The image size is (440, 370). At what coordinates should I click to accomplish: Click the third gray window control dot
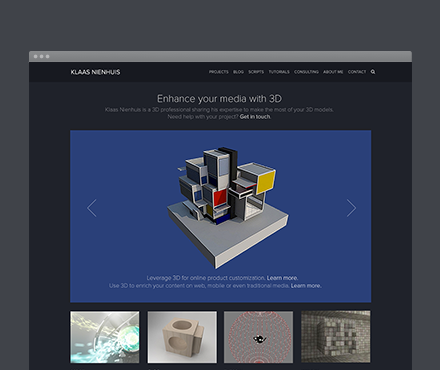click(x=48, y=56)
